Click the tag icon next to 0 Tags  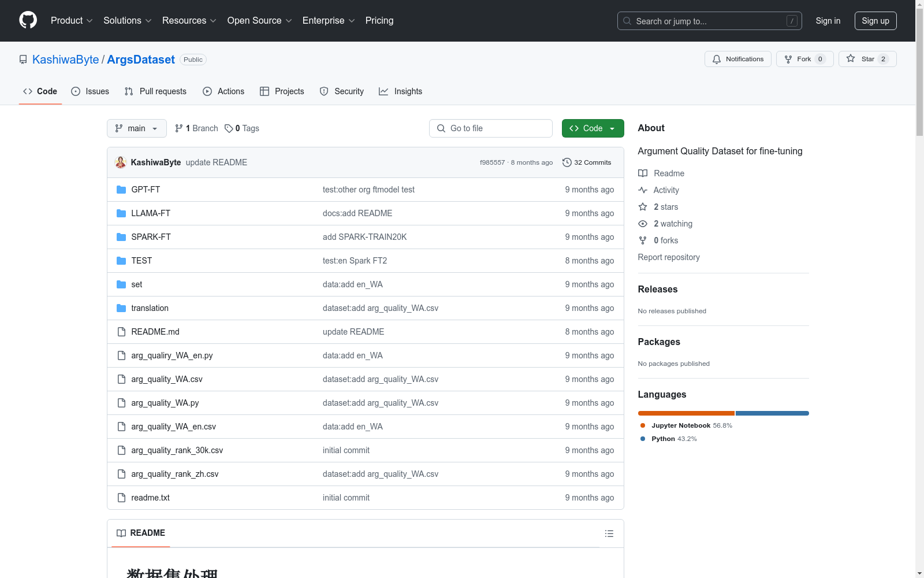(x=229, y=128)
